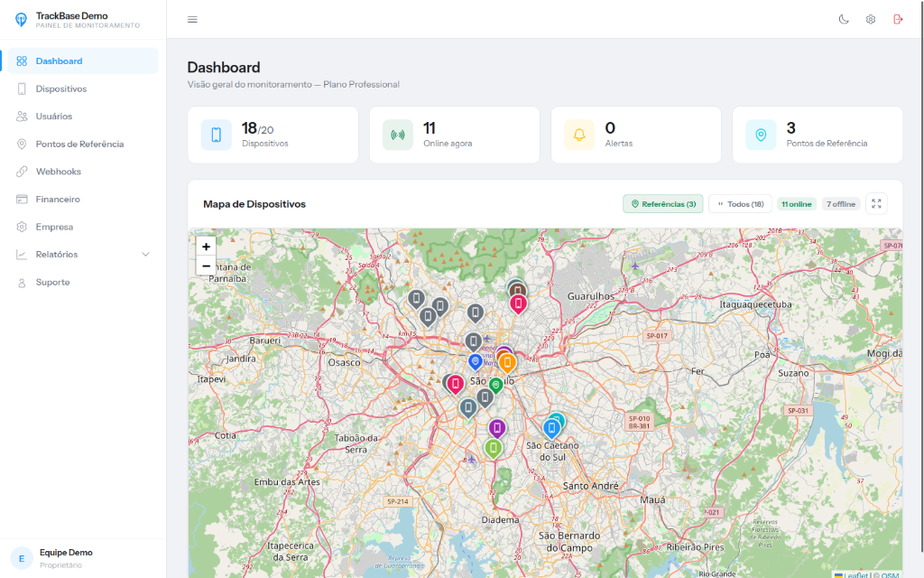Click the green signal icon on the Online agora card
Screen dimensions: 924x578
point(398,135)
